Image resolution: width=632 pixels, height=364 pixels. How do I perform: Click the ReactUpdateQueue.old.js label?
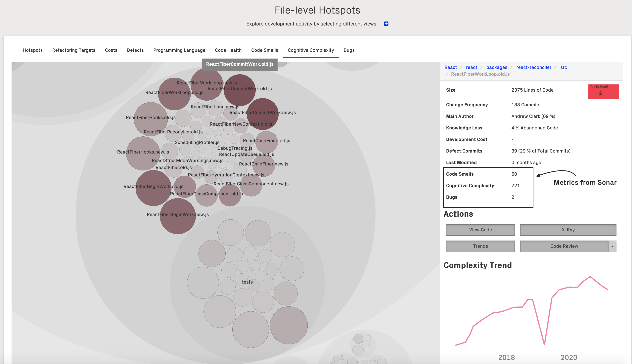(x=247, y=155)
